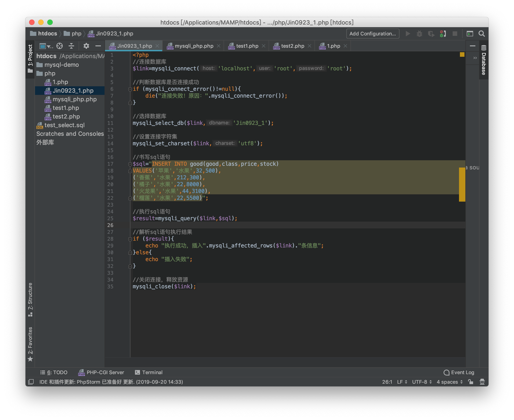Collapse the $sql string fold marker on line 17
Viewport: 514px width, 420px height.
(130, 164)
